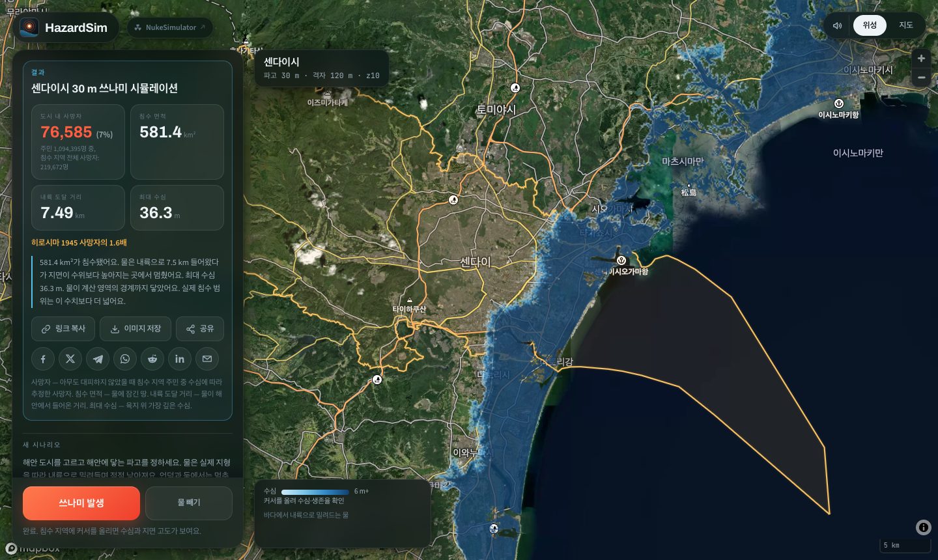The width and height of the screenshot is (938, 560).
Task: Open the map info attribution icon
Action: pyautogui.click(x=924, y=527)
